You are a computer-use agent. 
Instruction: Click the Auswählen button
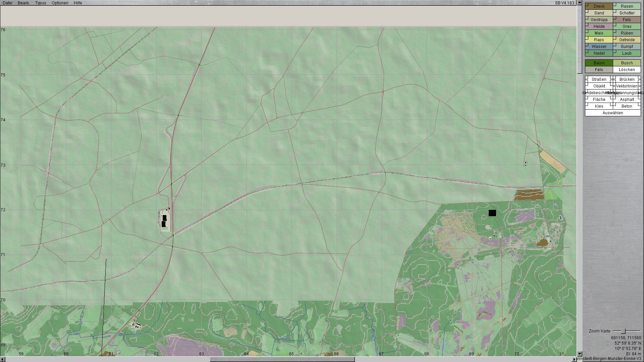612,113
